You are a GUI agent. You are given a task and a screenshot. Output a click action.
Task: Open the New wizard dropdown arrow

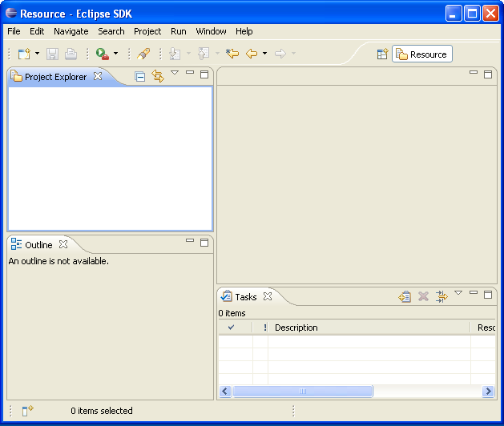coord(37,54)
